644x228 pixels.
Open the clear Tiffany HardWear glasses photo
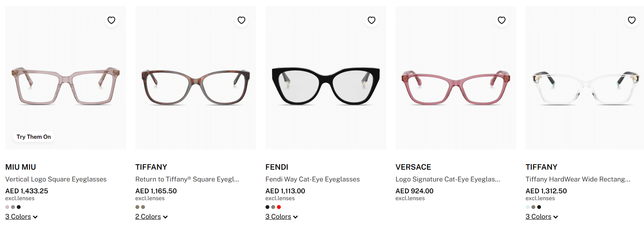pyautogui.click(x=585, y=88)
